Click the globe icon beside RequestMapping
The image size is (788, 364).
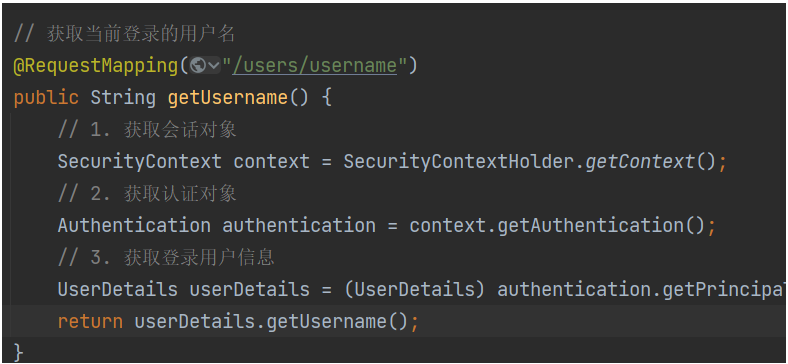tap(198, 66)
